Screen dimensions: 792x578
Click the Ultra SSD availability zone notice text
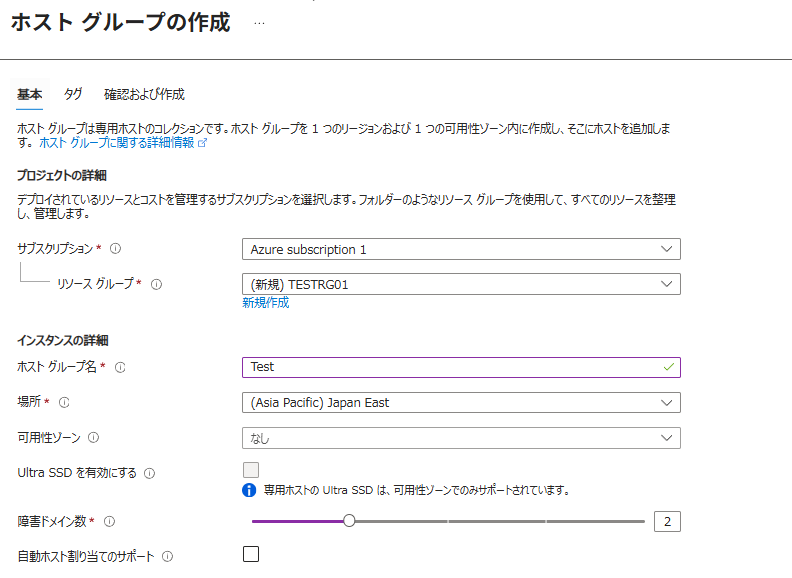click(x=417, y=490)
